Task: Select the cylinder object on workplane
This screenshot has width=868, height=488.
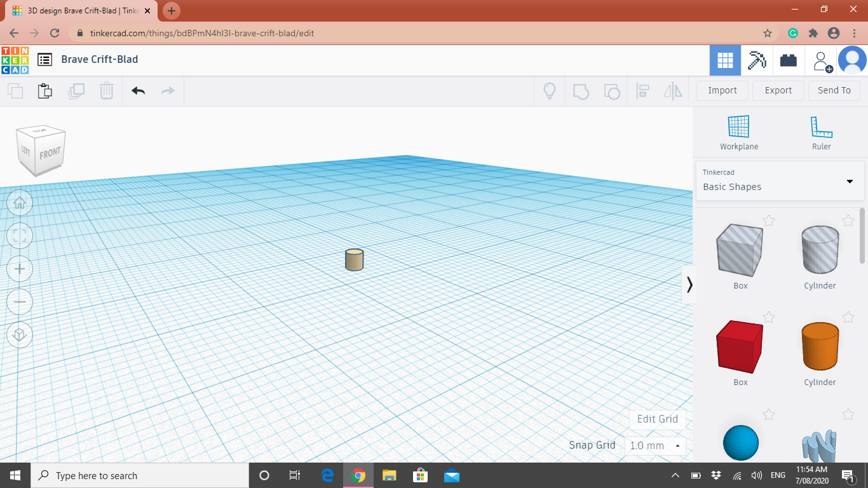Action: click(x=354, y=260)
